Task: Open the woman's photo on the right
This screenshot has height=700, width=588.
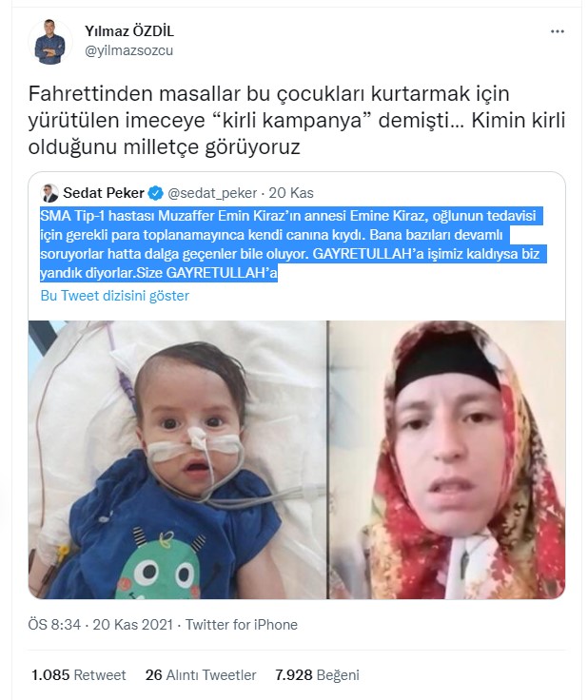Action: coord(447,459)
